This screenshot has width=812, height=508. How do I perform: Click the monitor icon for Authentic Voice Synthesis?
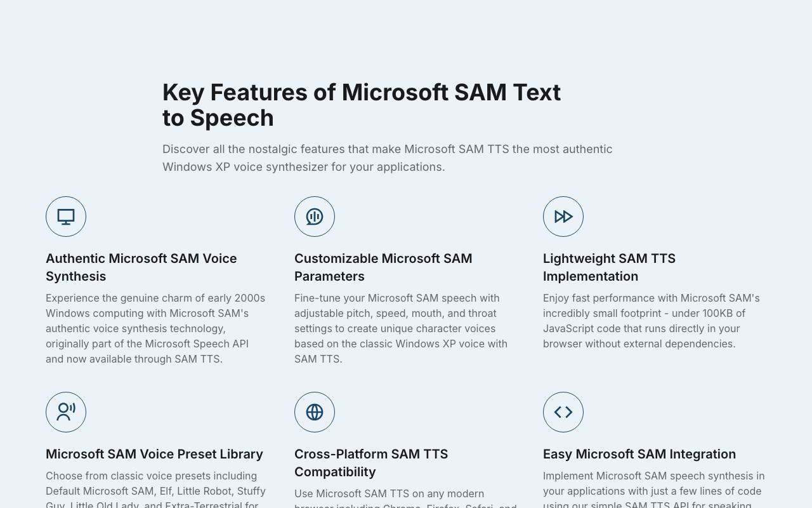[66, 217]
